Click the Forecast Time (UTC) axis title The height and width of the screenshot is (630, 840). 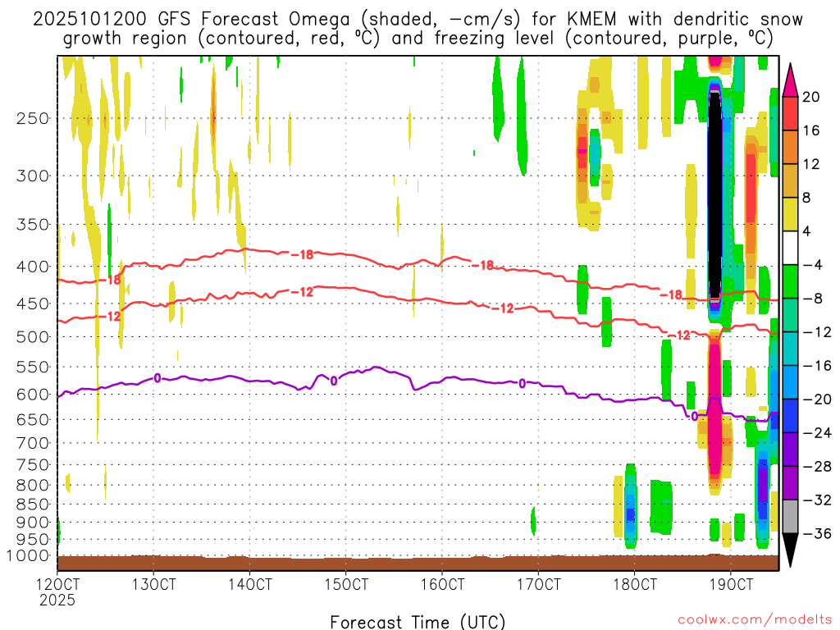pos(418,622)
